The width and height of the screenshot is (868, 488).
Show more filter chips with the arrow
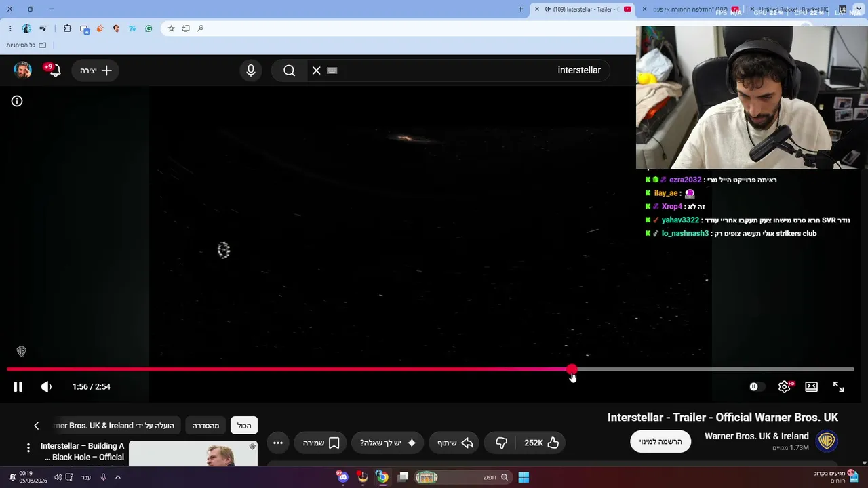coord(37,426)
